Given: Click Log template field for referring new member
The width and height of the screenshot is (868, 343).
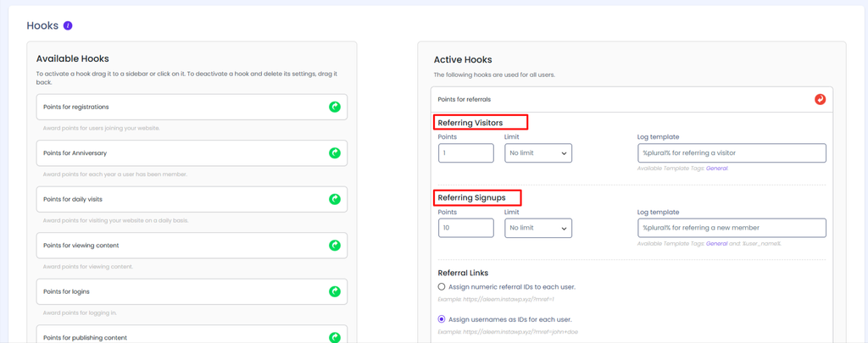Looking at the screenshot, I should point(732,228).
